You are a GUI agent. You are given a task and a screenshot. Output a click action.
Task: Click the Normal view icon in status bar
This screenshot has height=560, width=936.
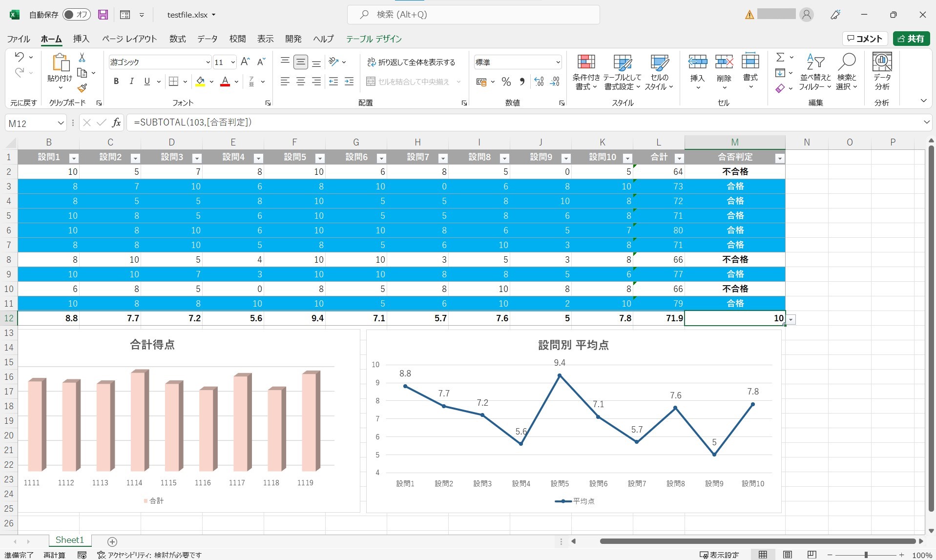point(763,555)
